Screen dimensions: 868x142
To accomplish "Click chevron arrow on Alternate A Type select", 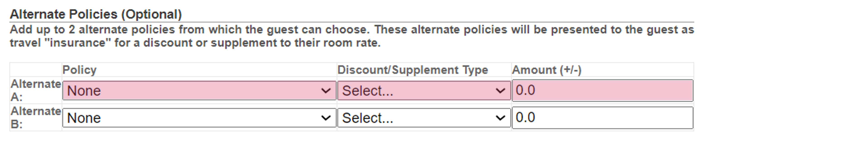I will point(500,91).
